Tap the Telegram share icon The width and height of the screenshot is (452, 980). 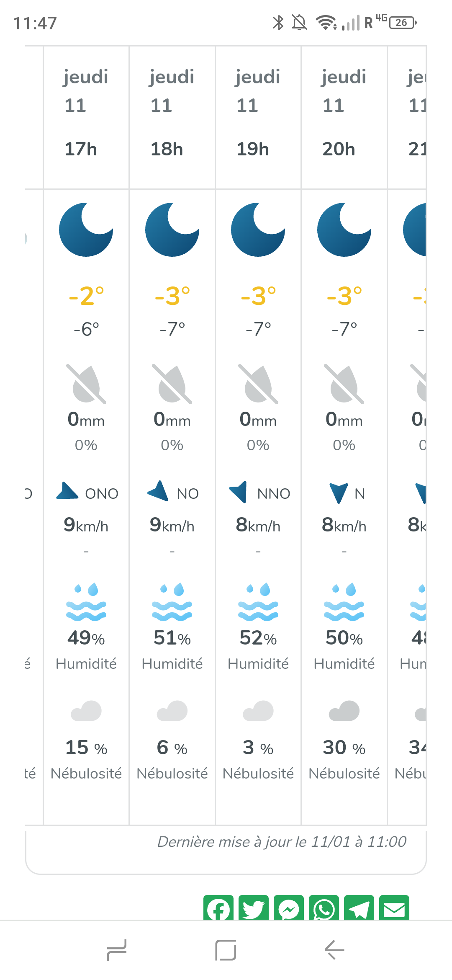click(359, 908)
